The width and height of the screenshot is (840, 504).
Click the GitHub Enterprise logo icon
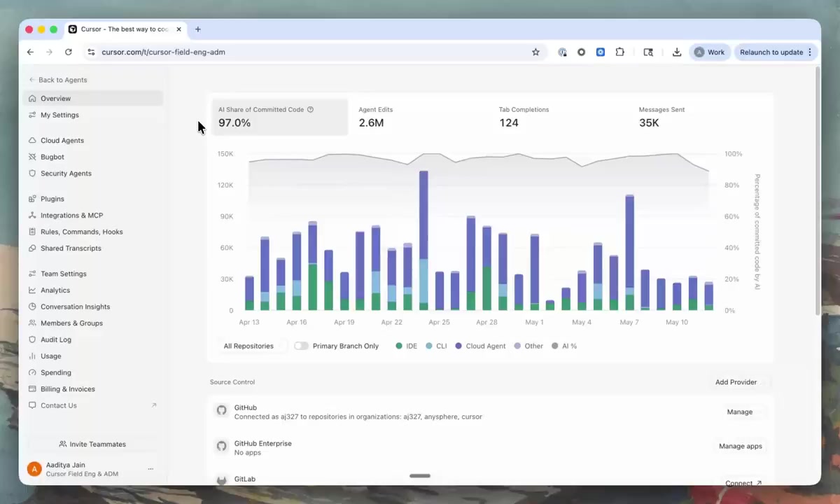pyautogui.click(x=222, y=447)
